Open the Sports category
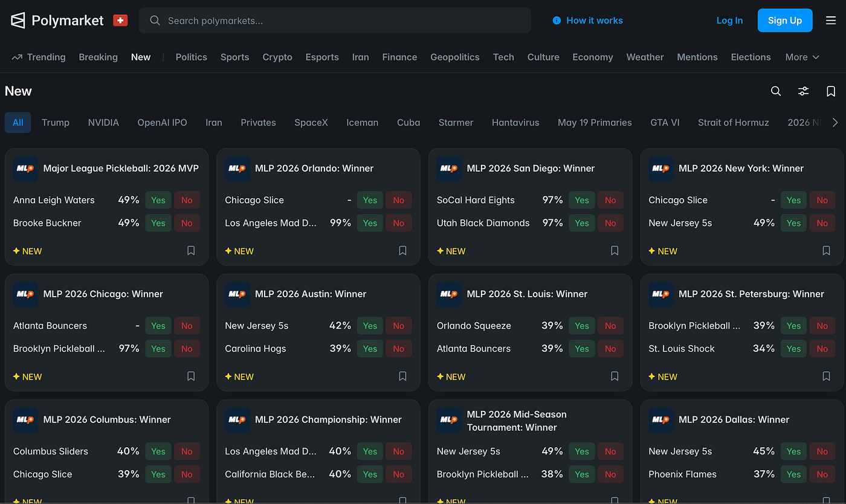This screenshot has height=504, width=846. click(234, 57)
